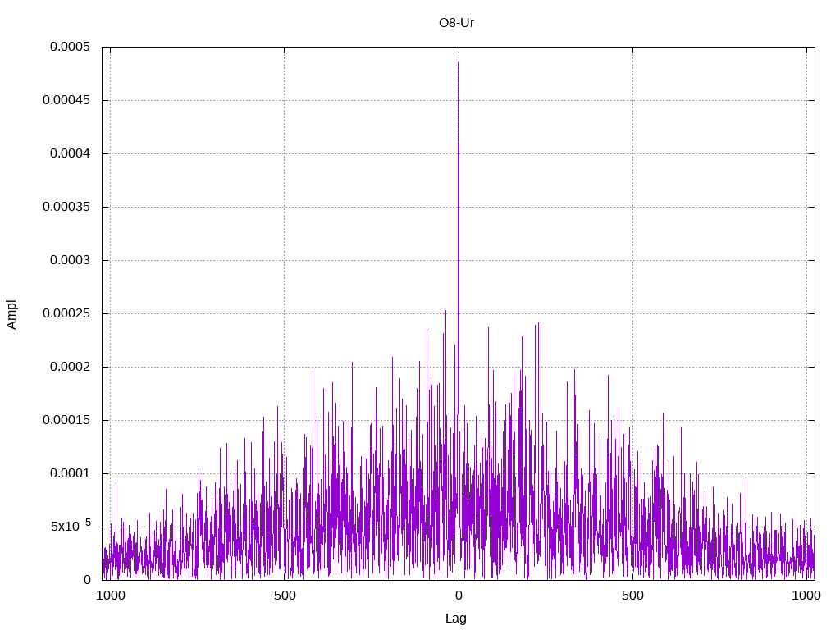Click the plot title O8-Ur
840x630 pixels.
[456, 23]
